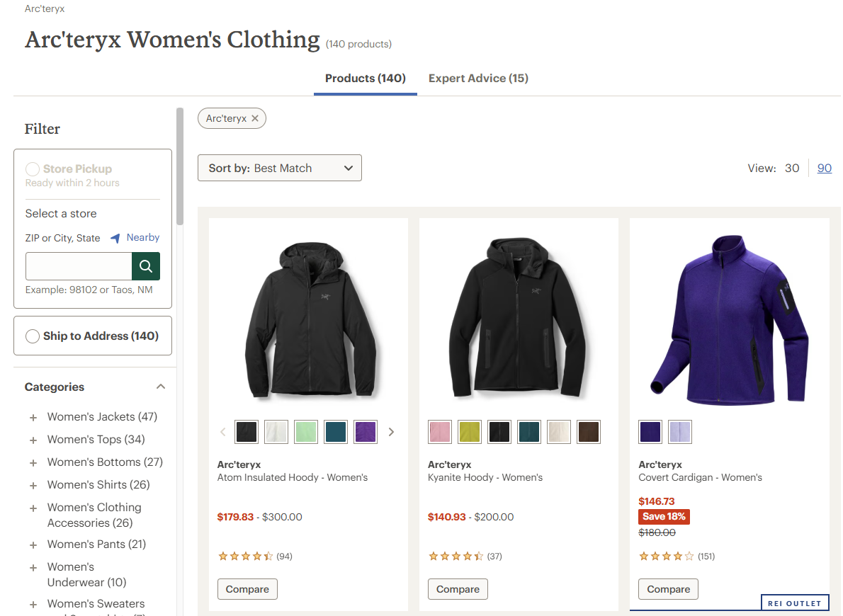Click the ZIP or City input field
The width and height of the screenshot is (843, 616).
(x=79, y=266)
